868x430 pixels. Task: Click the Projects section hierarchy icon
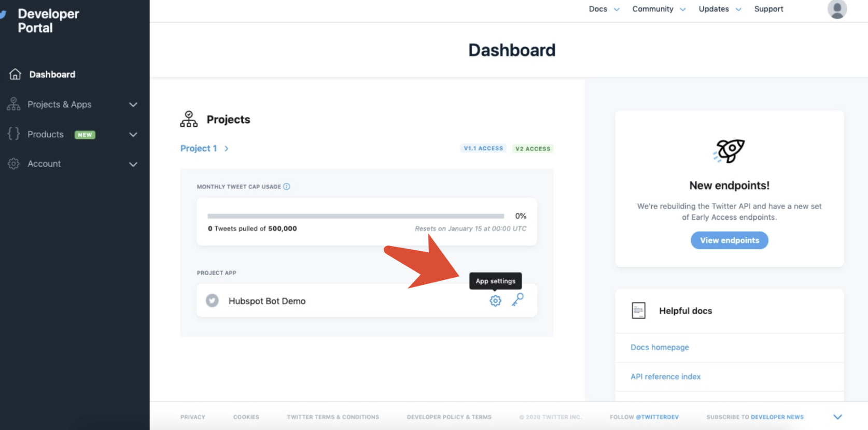pos(189,119)
